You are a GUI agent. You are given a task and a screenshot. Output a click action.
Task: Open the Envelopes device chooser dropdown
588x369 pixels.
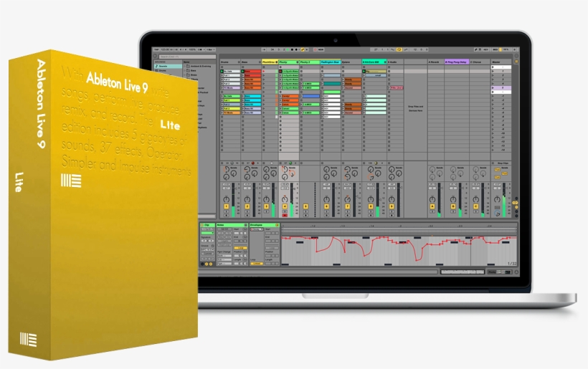click(x=257, y=229)
